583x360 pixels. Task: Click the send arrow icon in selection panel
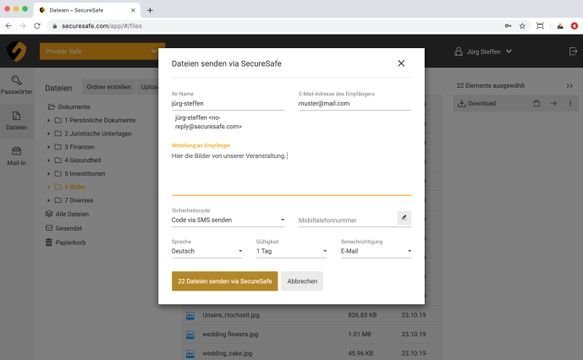(x=553, y=103)
